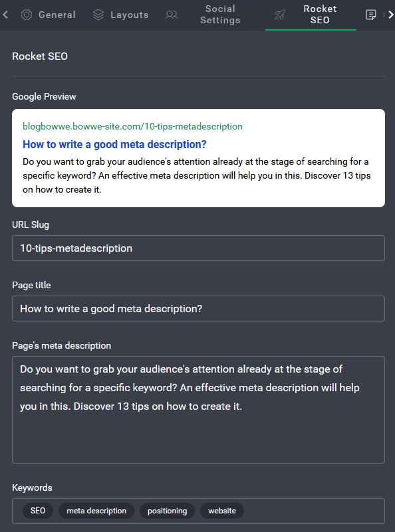Click the blue Google Preview title link
This screenshot has width=395, height=532.
tap(114, 145)
